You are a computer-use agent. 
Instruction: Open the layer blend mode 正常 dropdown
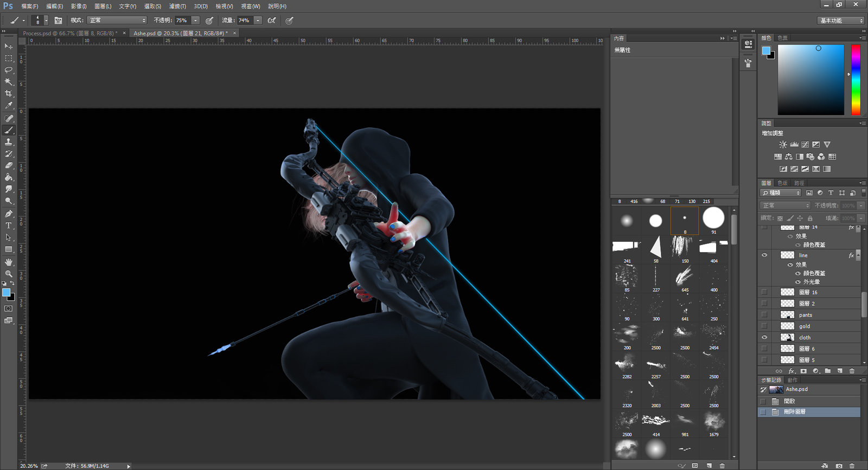785,205
